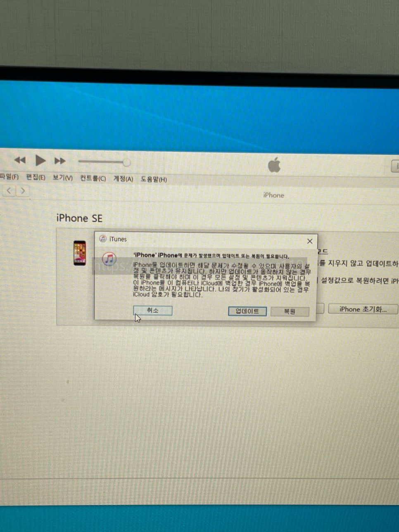Select the iPhone tab label
The image size is (399, 532).
click(x=273, y=195)
